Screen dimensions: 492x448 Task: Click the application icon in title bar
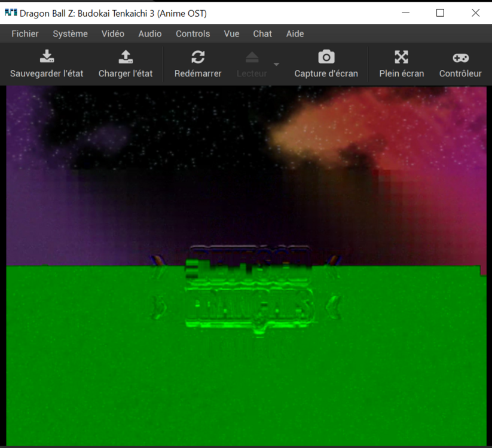click(x=11, y=13)
